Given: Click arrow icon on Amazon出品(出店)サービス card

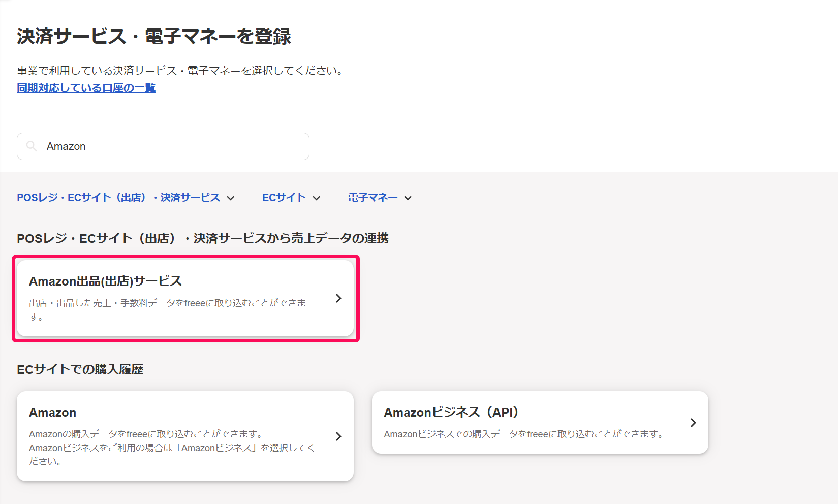Looking at the screenshot, I should point(338,298).
